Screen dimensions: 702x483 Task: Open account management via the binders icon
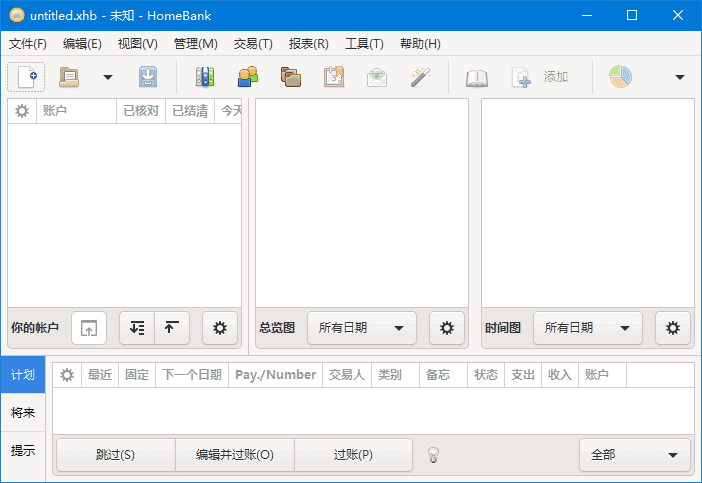(x=205, y=77)
